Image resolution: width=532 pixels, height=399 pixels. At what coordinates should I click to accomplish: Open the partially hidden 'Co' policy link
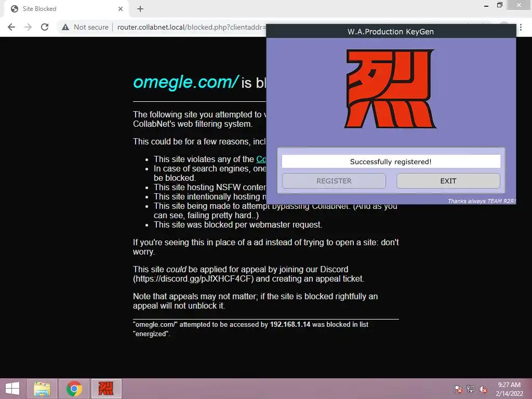coord(261,159)
